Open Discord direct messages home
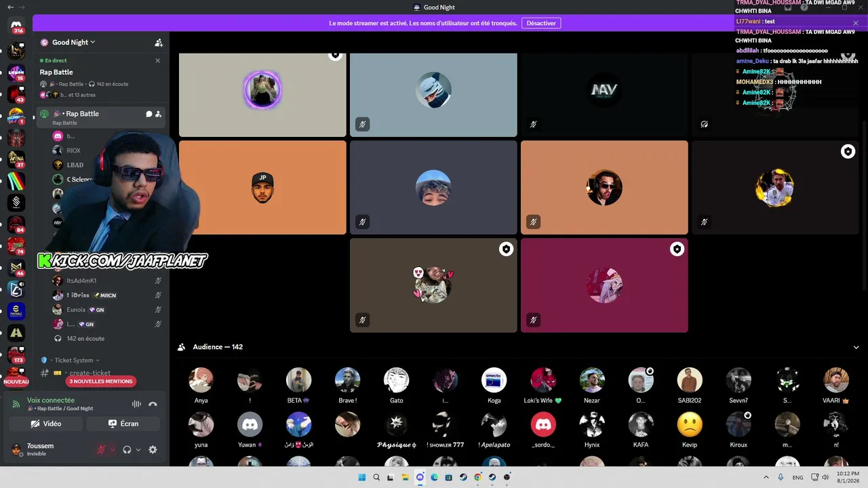The image size is (868, 488). click(17, 26)
